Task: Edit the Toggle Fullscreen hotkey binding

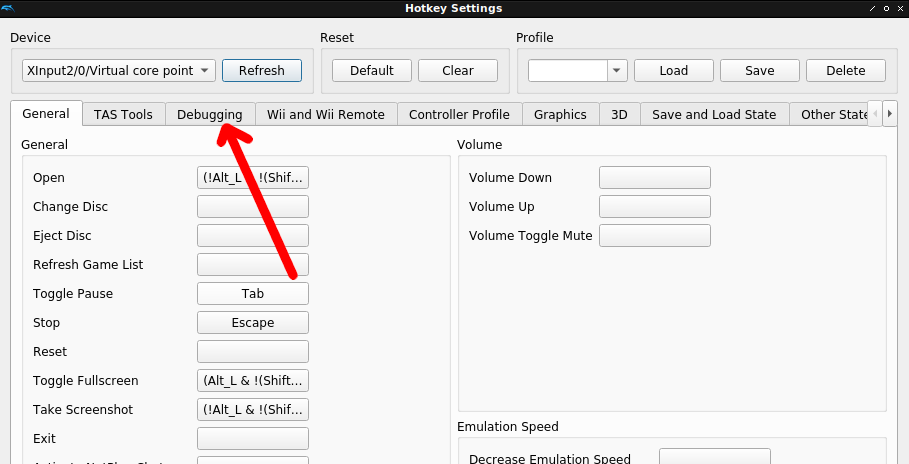Action: point(253,380)
